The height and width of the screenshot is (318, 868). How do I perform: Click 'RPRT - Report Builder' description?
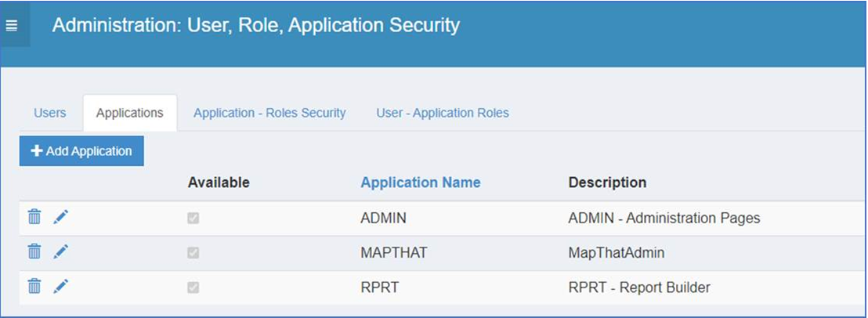point(638,287)
